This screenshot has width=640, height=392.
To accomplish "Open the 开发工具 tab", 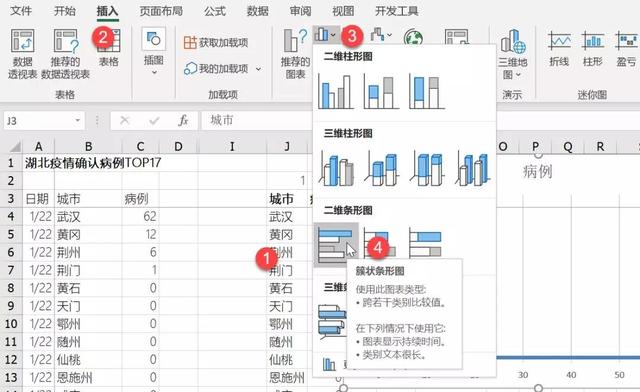I will click(x=396, y=11).
